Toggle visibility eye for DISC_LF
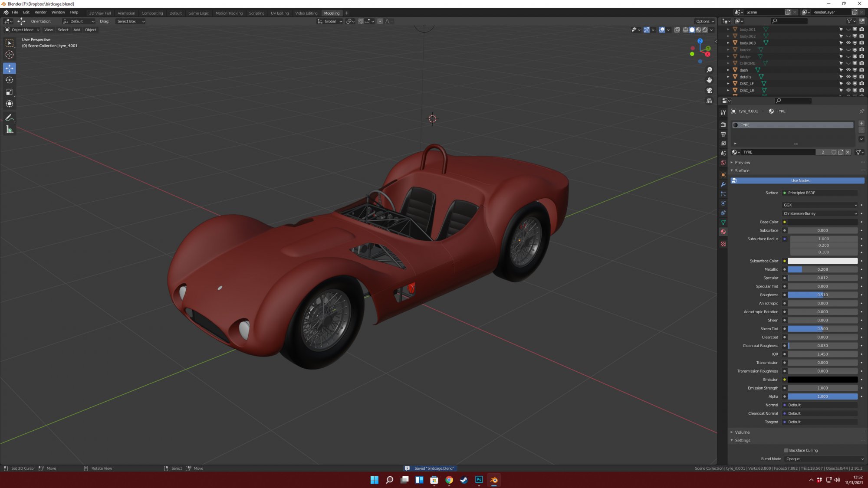 (x=848, y=83)
